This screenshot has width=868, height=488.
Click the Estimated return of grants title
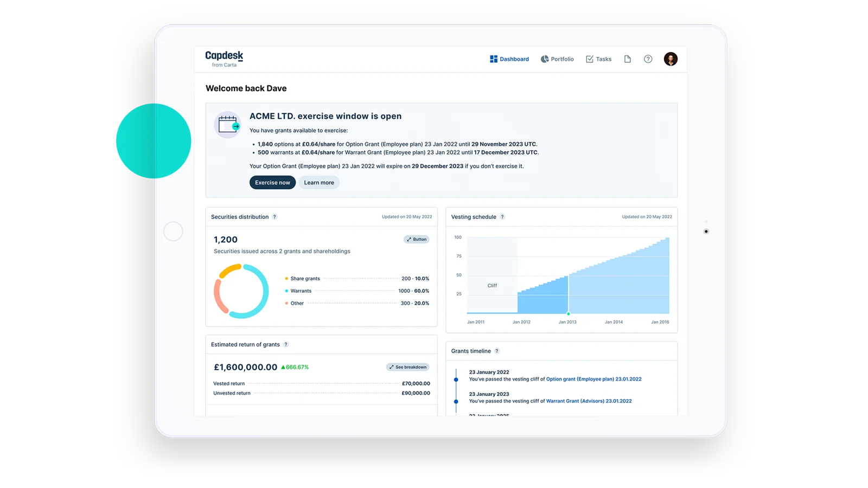pyautogui.click(x=245, y=344)
